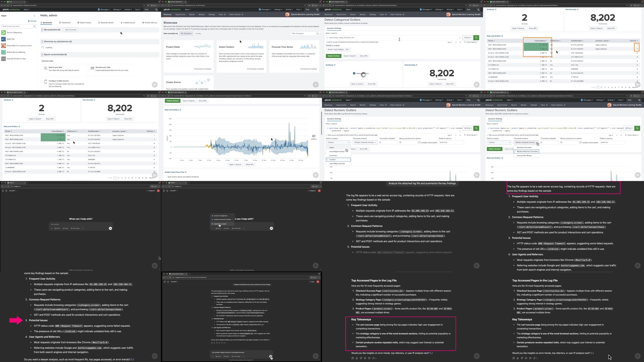The image size is (644, 362).
Task: Choose the checked residual option in field list
Action: pos(338,160)
